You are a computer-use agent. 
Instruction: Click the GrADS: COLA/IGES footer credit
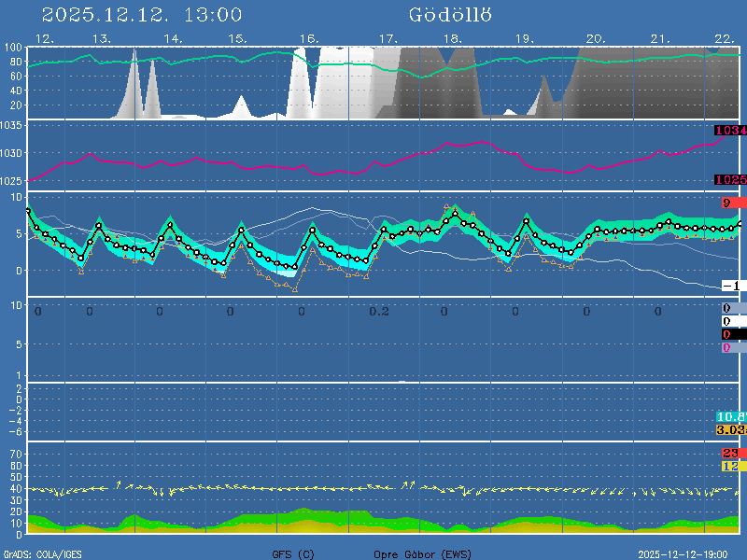43,553
